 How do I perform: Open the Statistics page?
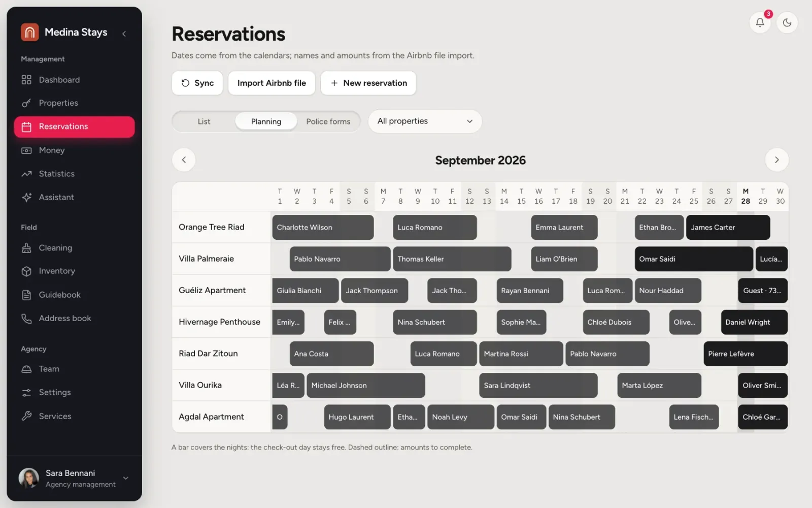pyautogui.click(x=74, y=174)
